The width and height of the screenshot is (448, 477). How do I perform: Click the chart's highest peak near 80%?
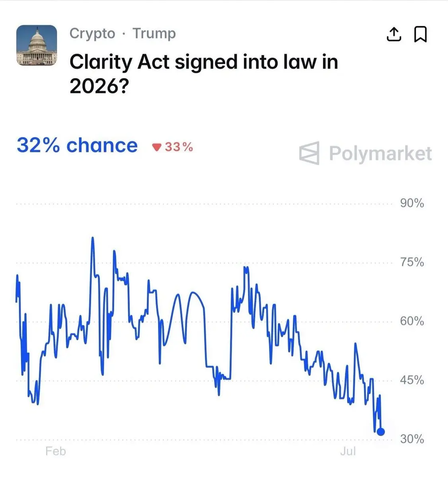[x=93, y=238]
